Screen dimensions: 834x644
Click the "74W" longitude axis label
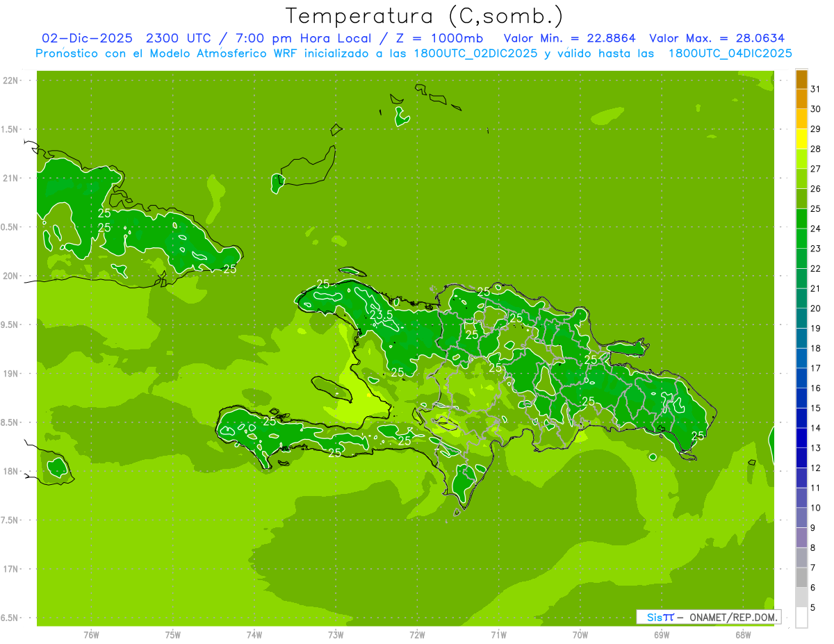[x=254, y=635]
